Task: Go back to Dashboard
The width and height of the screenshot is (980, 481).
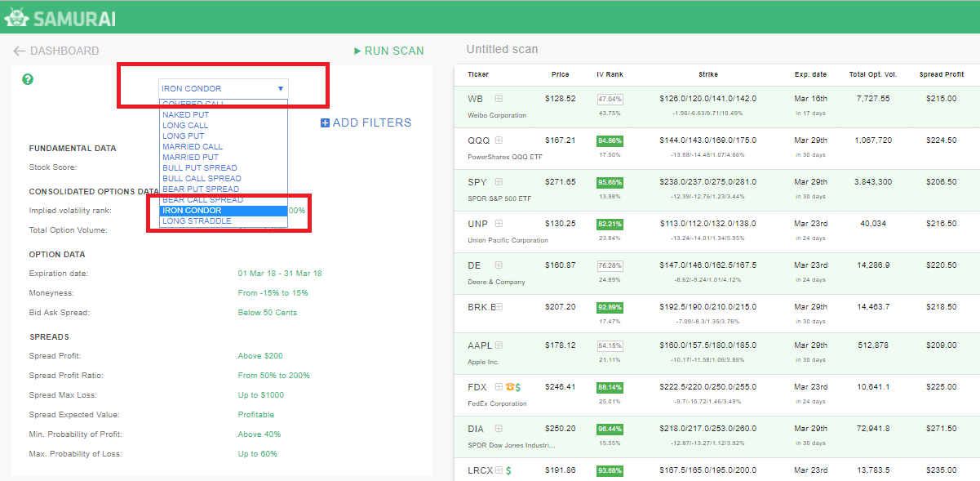Action: [x=56, y=51]
